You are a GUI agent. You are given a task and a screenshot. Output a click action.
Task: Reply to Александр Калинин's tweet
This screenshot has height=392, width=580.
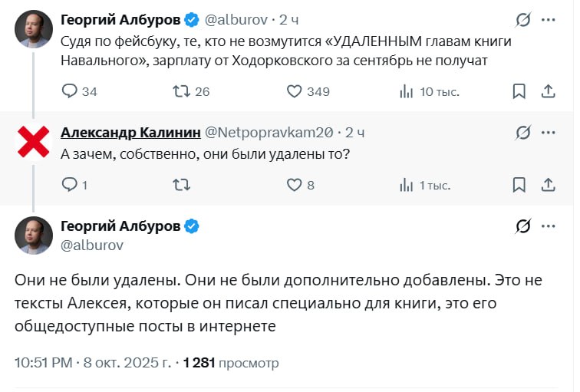70,185
